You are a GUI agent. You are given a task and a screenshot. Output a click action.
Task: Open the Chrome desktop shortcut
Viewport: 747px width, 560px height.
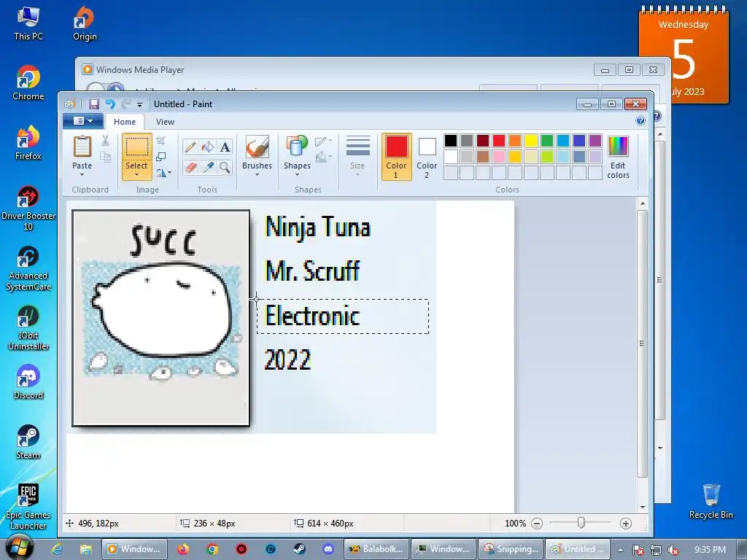pos(28,83)
